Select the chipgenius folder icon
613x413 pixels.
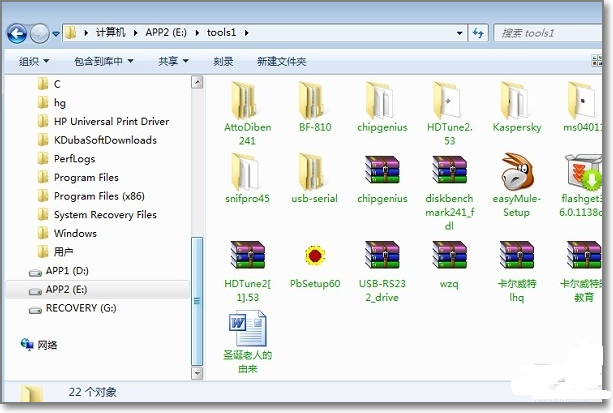(379, 100)
